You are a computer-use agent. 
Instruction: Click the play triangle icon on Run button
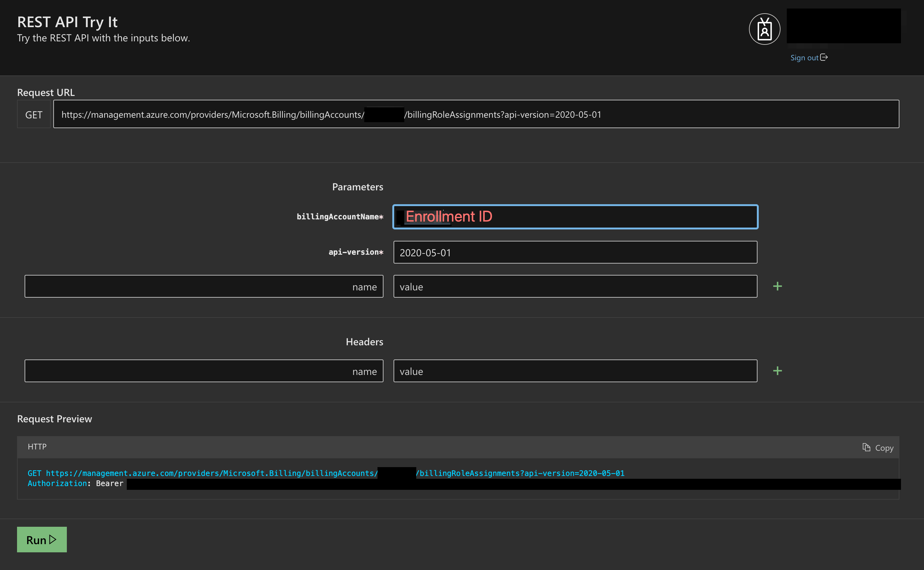(x=53, y=539)
